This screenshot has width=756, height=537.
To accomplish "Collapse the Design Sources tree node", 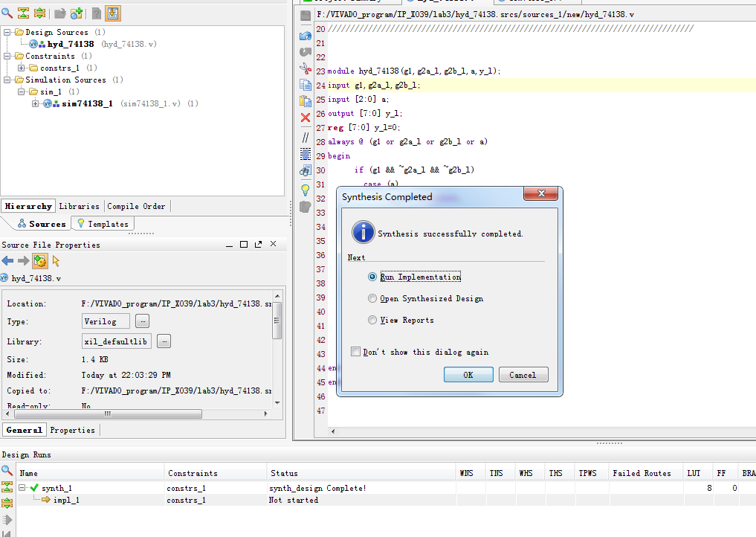I will pos(8,32).
